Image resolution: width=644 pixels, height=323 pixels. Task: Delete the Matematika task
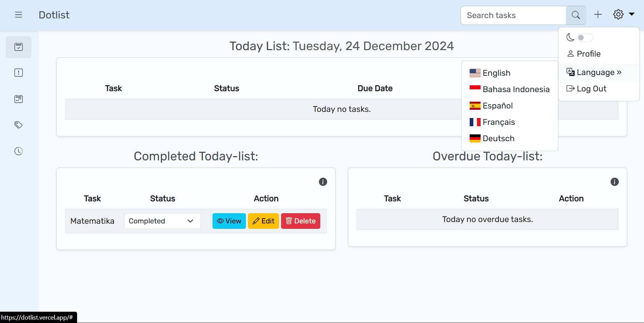point(300,221)
